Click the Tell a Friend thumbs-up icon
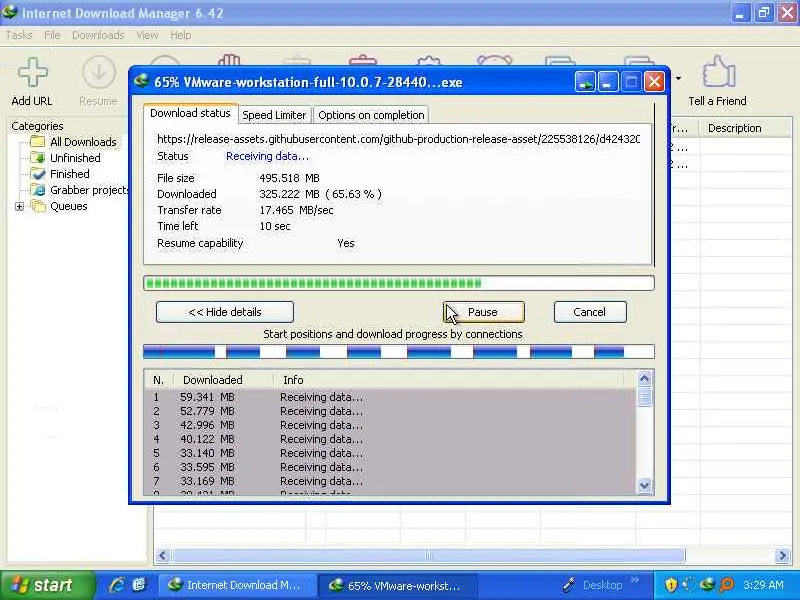This screenshot has width=800, height=600. point(718,72)
